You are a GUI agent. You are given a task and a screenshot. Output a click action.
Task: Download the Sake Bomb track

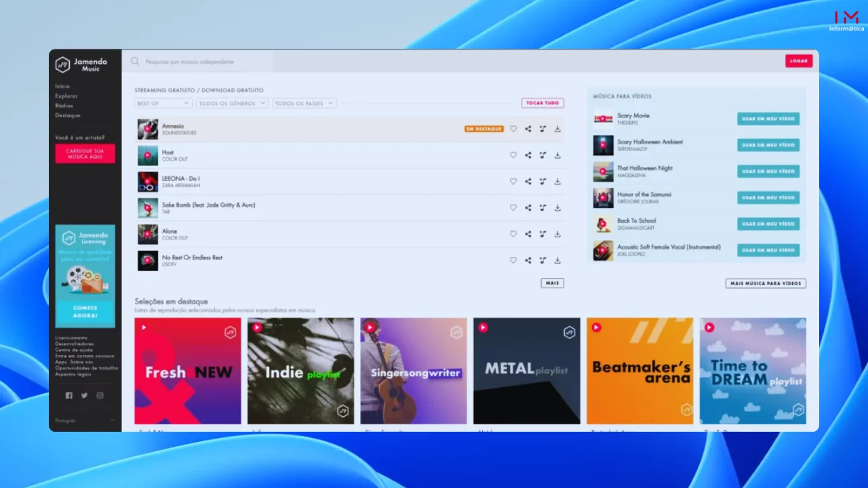(x=557, y=208)
